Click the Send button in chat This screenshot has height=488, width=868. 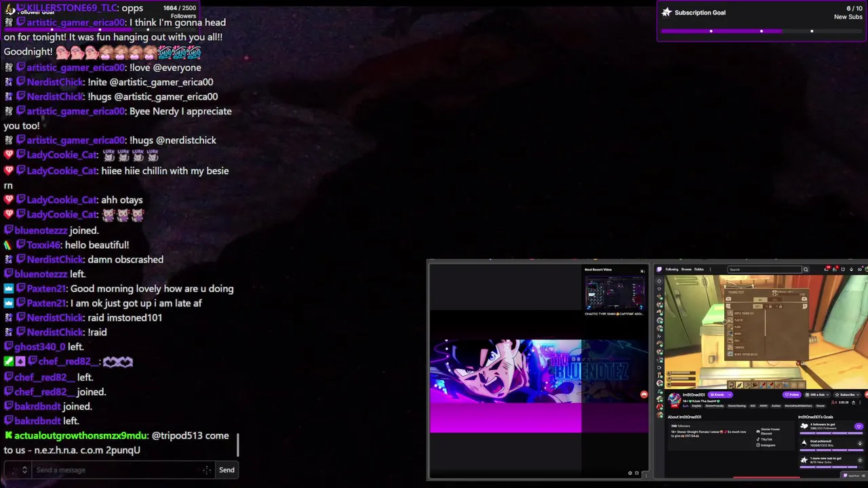(226, 470)
